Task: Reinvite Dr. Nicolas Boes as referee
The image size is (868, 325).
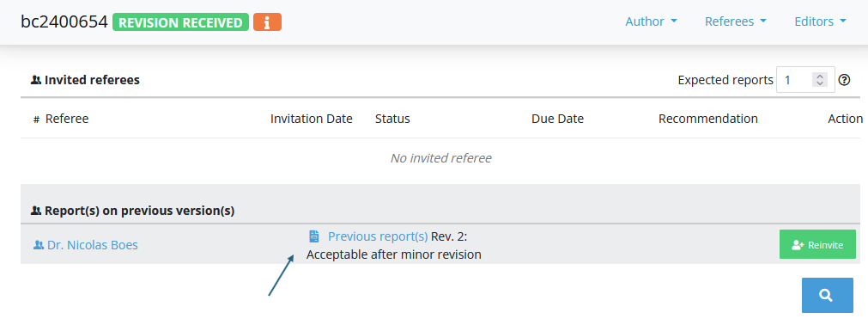Action: pyautogui.click(x=817, y=244)
